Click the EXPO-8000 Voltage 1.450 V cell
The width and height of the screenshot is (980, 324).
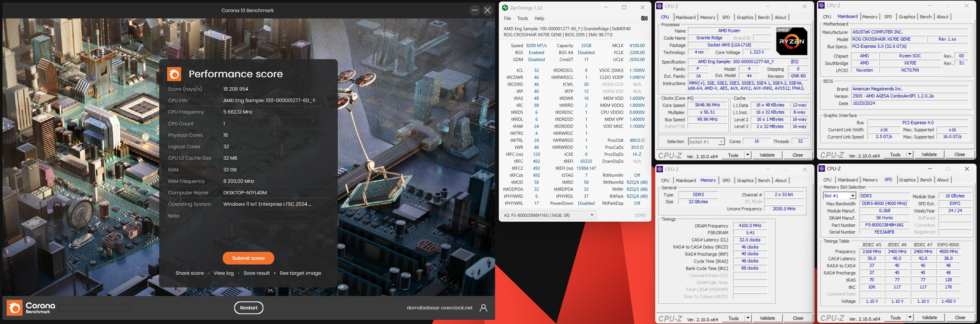point(948,301)
